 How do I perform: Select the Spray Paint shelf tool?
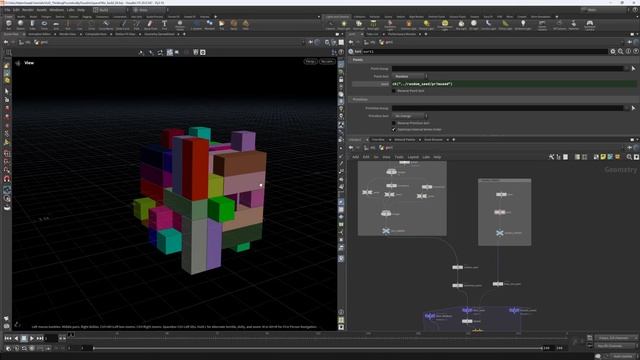[150, 25]
